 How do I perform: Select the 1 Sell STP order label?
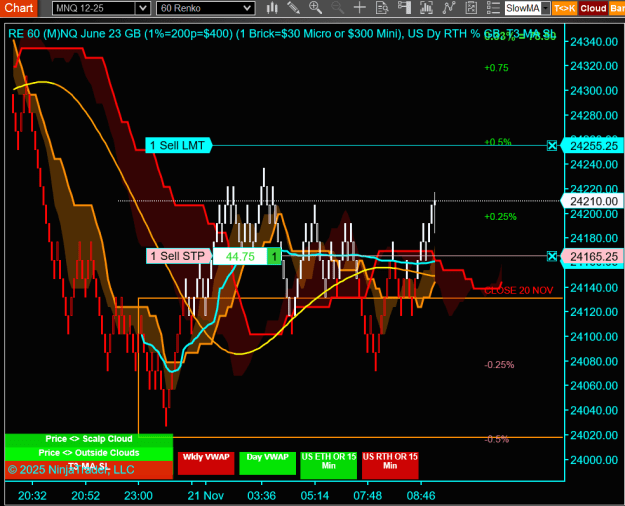tap(179, 256)
